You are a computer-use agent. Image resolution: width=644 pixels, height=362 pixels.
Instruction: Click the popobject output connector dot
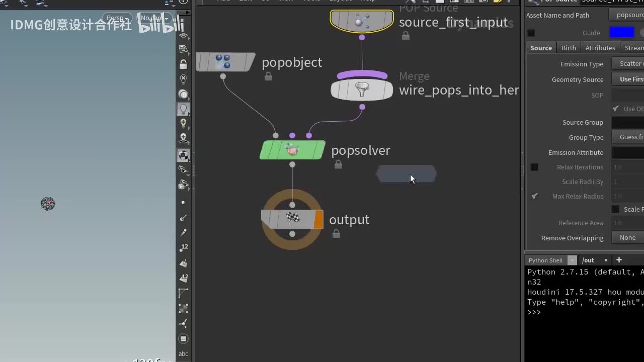[223, 76]
